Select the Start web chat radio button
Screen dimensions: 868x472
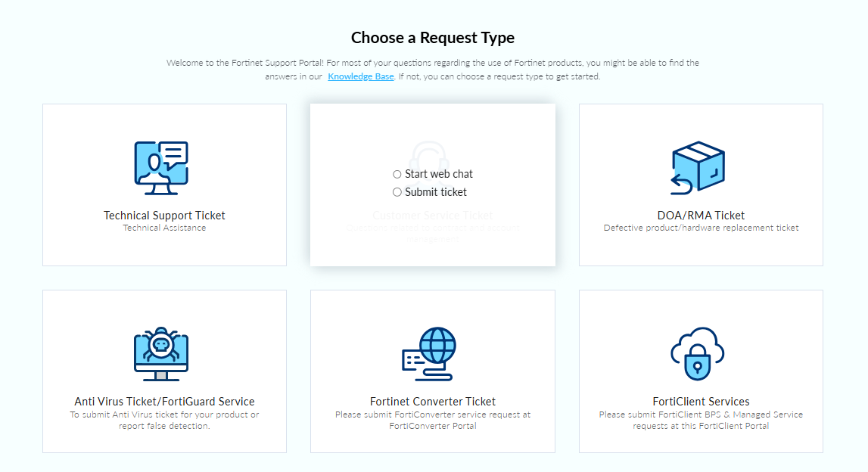(397, 174)
